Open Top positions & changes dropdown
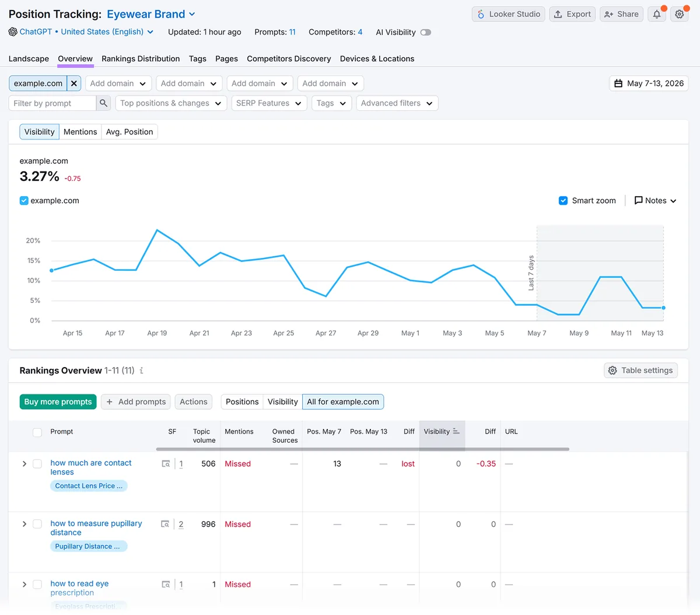The image size is (700, 615). (x=171, y=103)
